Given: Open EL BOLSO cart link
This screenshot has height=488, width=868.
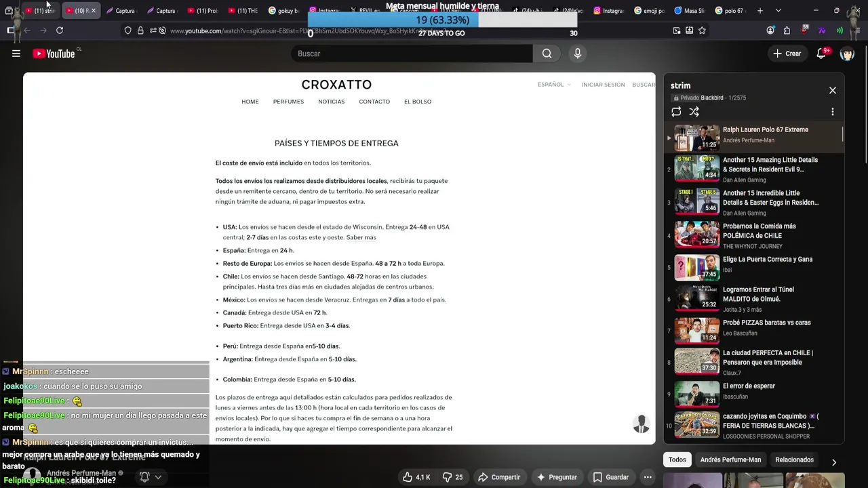Looking at the screenshot, I should click(418, 102).
